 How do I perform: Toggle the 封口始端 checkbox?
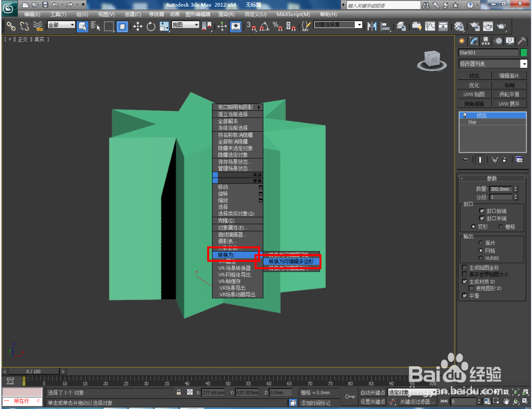click(482, 211)
